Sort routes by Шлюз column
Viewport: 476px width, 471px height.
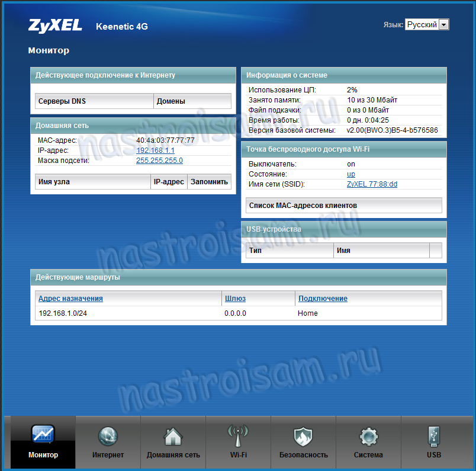(x=234, y=299)
